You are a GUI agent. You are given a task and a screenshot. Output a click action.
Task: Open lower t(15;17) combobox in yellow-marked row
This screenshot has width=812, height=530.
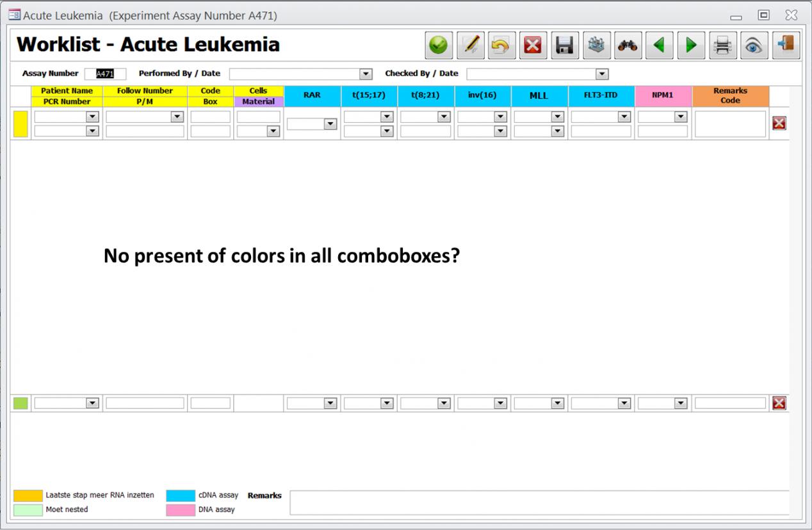(x=387, y=131)
